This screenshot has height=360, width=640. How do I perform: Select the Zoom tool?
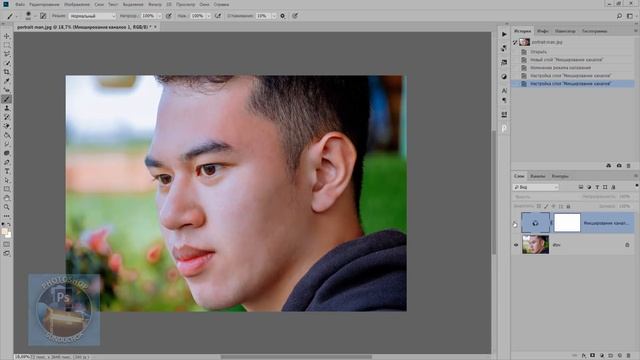tap(7, 207)
